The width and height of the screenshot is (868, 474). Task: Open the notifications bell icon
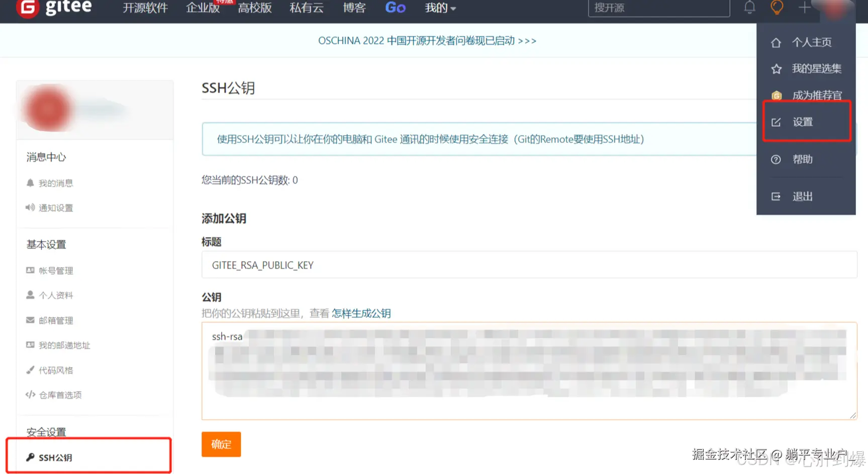coord(749,8)
